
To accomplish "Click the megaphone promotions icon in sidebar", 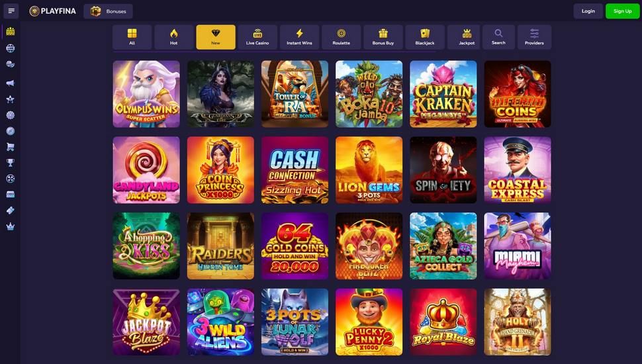I will [x=11, y=83].
